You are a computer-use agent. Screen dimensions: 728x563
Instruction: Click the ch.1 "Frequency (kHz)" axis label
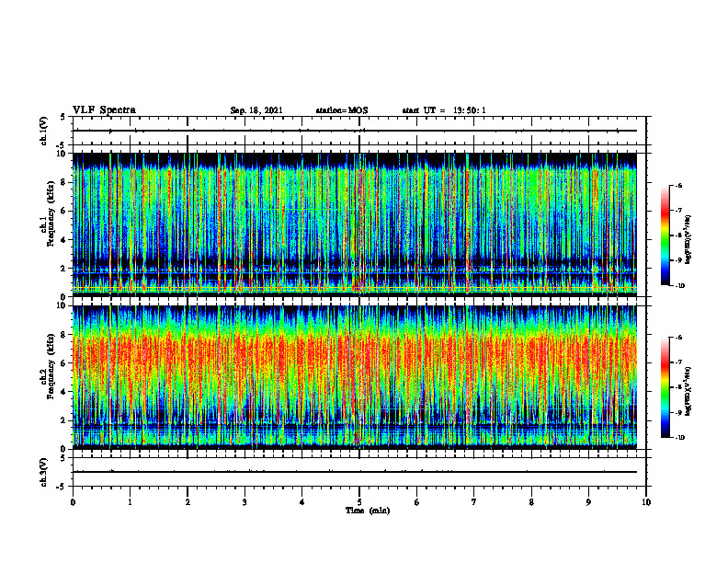[51, 213]
